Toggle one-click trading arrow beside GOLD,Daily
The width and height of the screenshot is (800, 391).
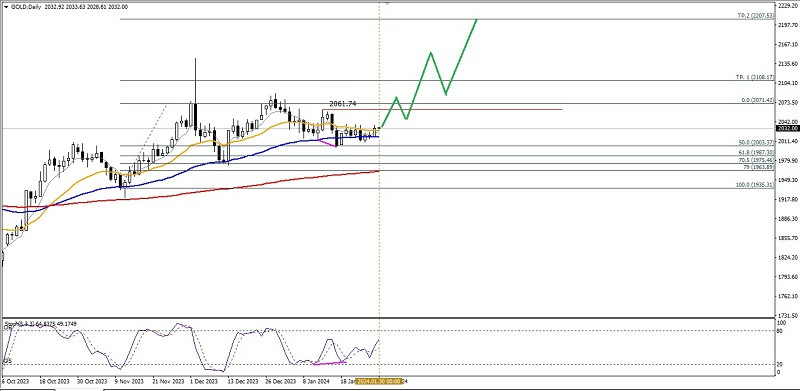[x=5, y=7]
